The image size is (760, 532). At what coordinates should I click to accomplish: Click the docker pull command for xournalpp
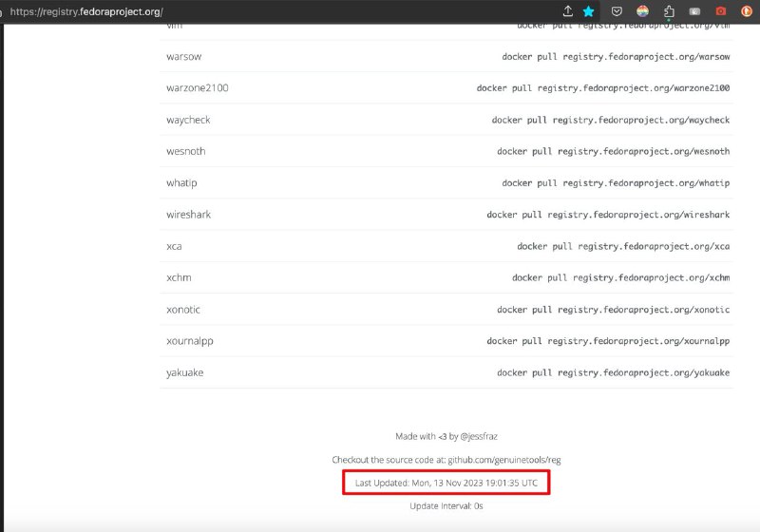[x=608, y=341]
